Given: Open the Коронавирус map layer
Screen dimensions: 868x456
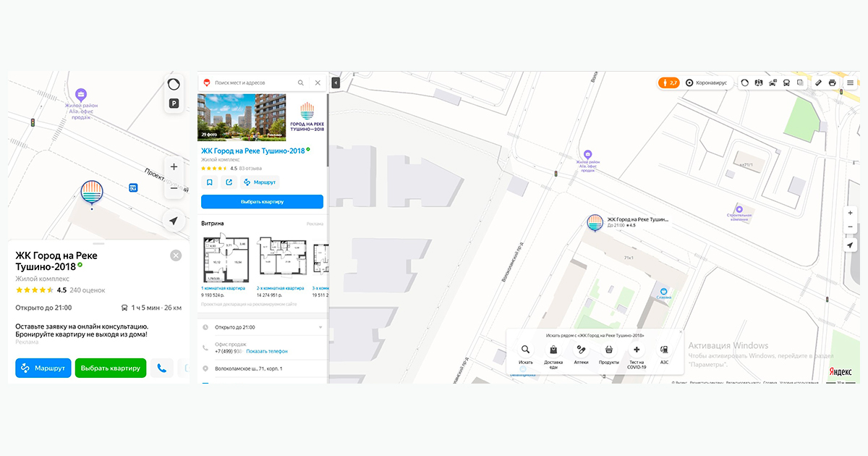Looking at the screenshot, I should coord(707,83).
